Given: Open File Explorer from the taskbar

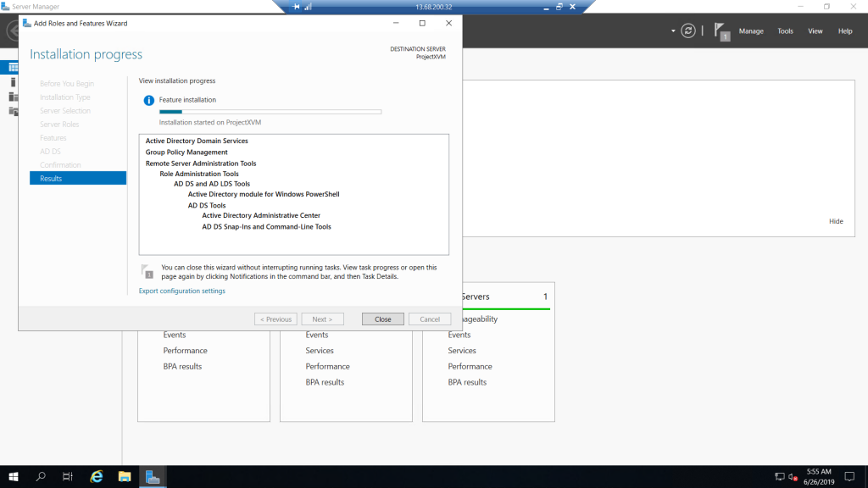Looking at the screenshot, I should point(125,476).
